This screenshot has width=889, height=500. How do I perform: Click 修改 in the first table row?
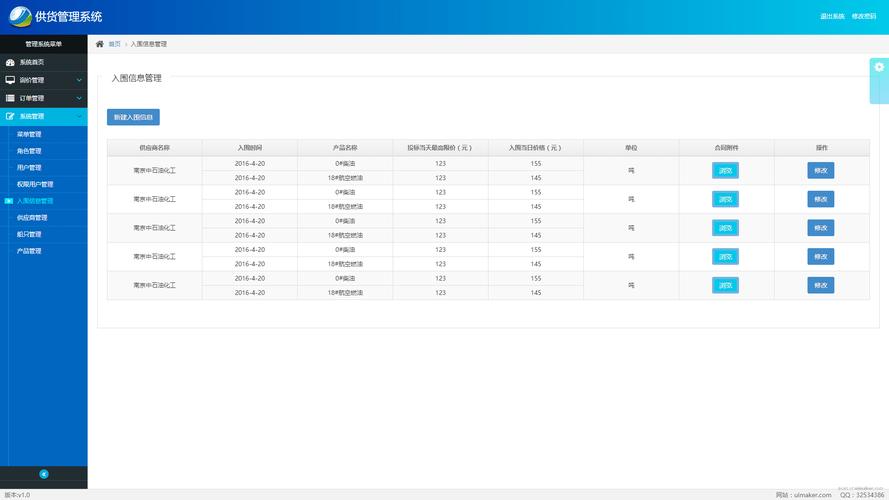click(820, 171)
